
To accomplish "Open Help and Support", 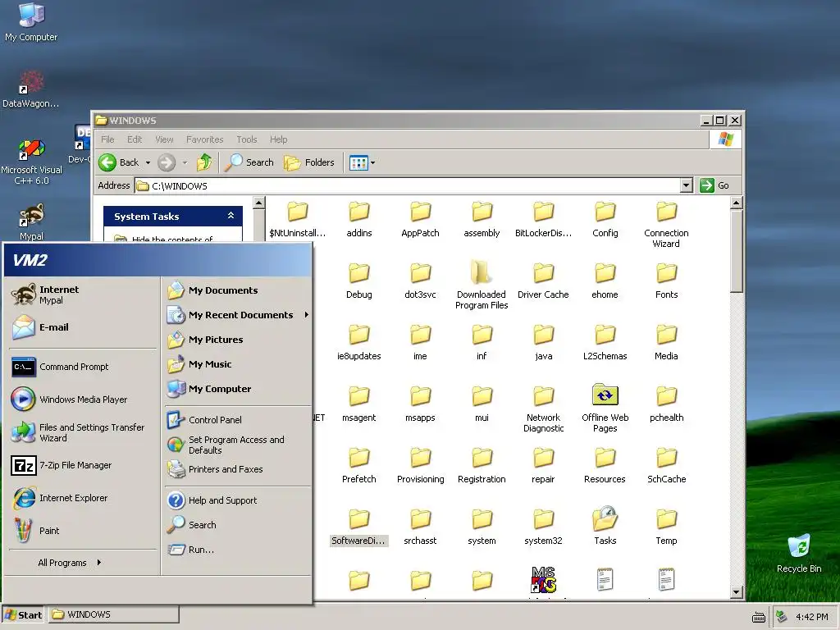I will pos(237,500).
